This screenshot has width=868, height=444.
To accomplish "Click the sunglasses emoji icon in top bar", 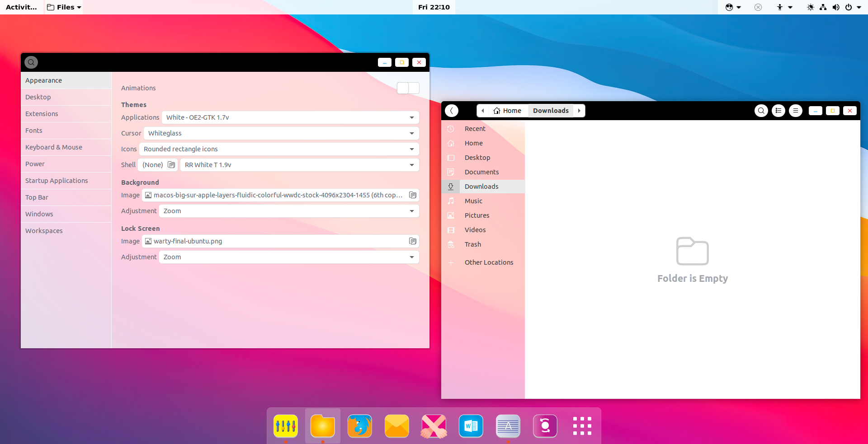I will tap(729, 7).
